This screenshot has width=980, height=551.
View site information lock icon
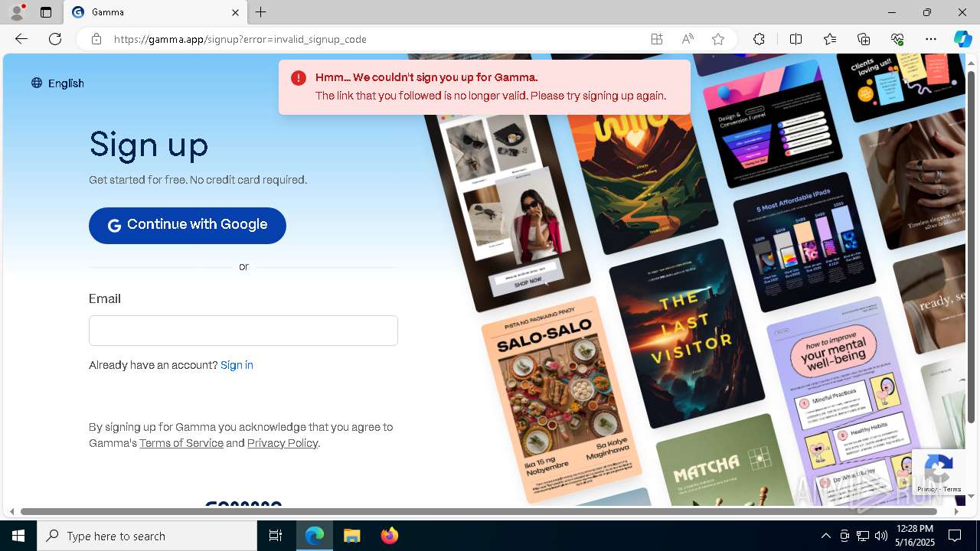coord(96,39)
